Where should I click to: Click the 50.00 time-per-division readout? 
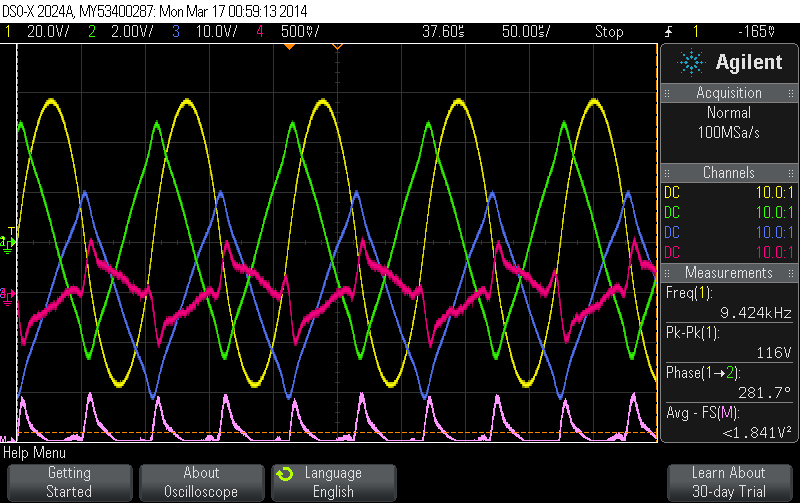526,32
